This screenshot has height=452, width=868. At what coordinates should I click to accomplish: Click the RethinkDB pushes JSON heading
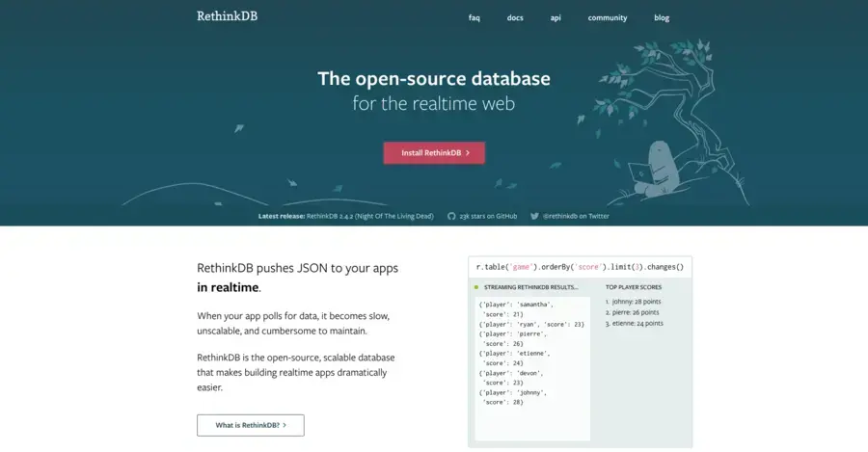pos(298,278)
